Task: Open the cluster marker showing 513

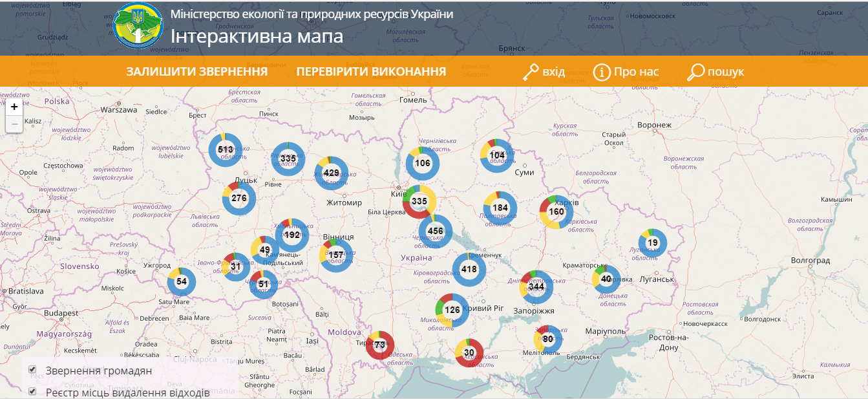Action: [x=225, y=149]
